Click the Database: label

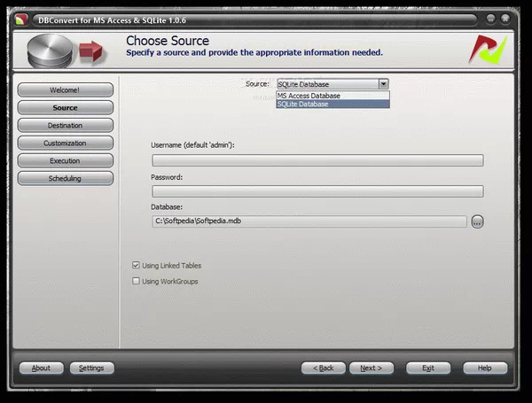pos(167,206)
